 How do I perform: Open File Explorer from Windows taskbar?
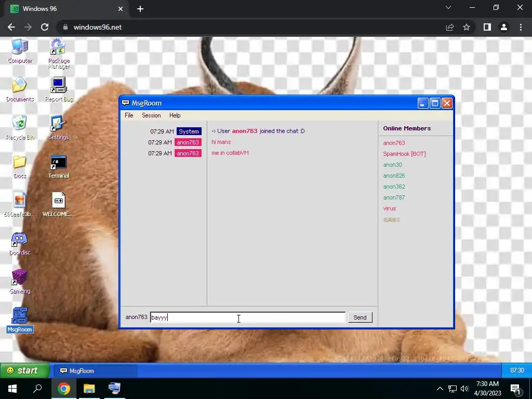click(x=89, y=389)
